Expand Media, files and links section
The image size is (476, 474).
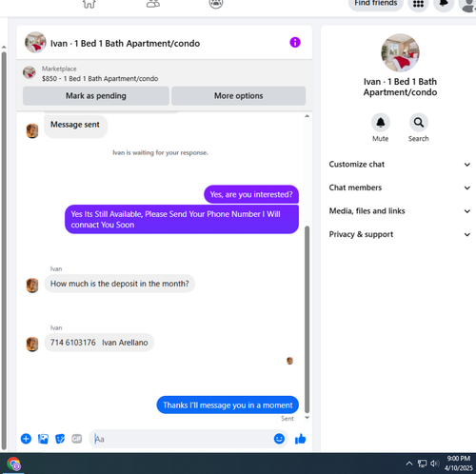[x=400, y=211]
